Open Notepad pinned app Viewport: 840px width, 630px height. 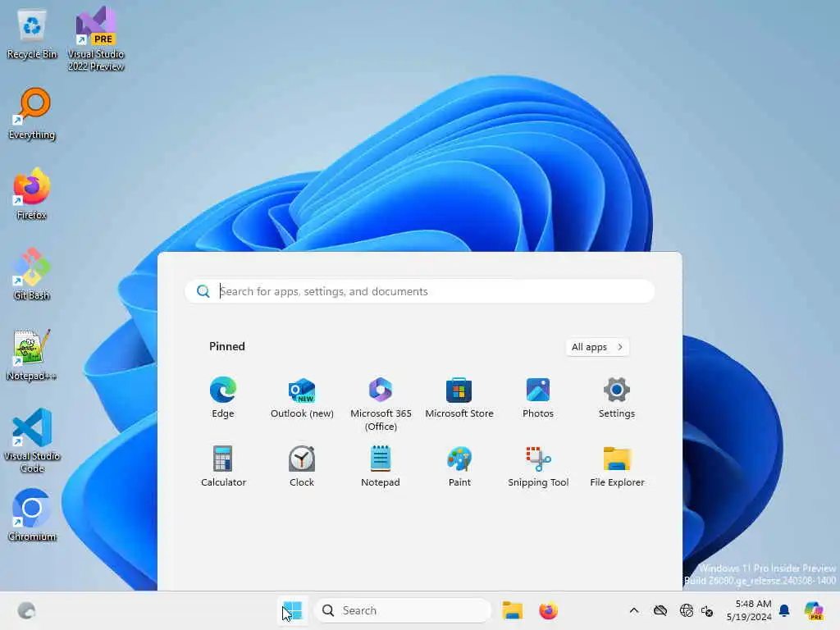pyautogui.click(x=381, y=466)
